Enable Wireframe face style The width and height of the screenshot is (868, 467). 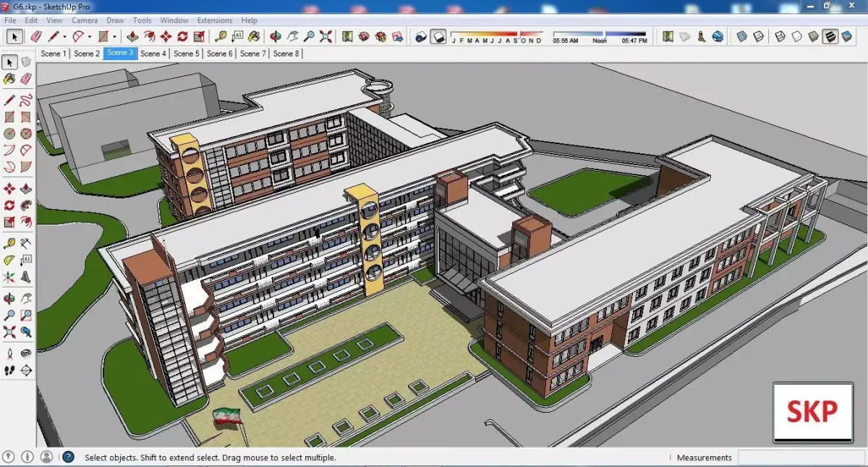coord(780,36)
